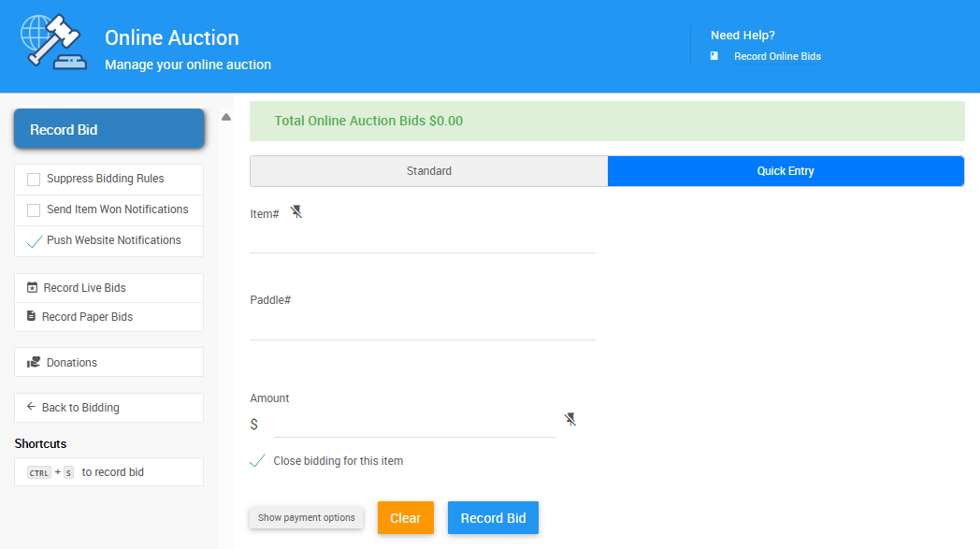
Task: Click the book icon beside Record Online Bids
Action: coord(714,56)
